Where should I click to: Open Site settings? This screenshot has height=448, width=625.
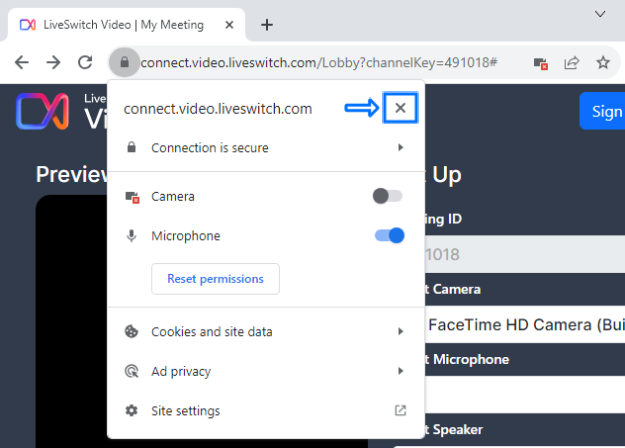(266, 411)
